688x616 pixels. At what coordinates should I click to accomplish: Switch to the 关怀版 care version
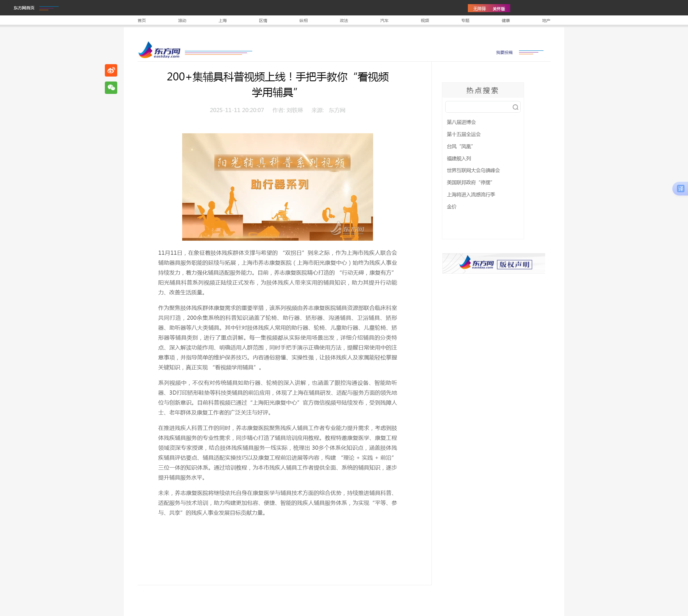click(499, 9)
